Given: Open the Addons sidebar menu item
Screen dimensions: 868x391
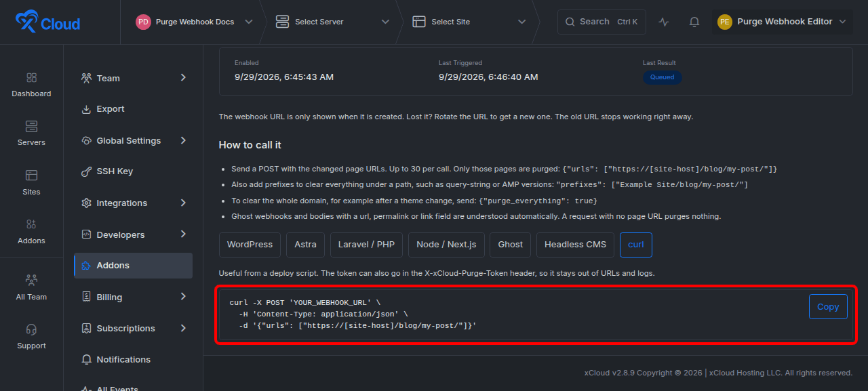Looking at the screenshot, I should (133, 266).
